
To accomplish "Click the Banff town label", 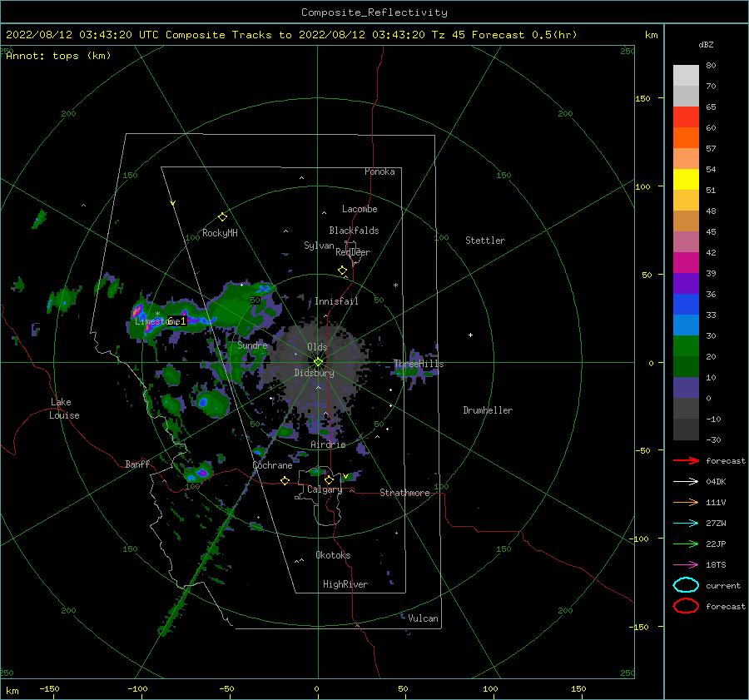I will click(137, 464).
